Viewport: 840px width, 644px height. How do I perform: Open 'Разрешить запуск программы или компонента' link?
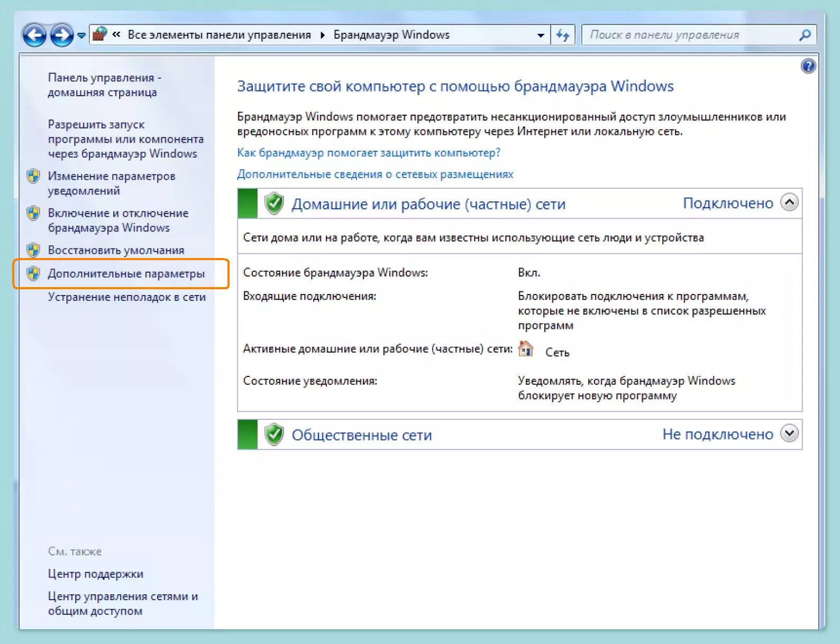[126, 139]
